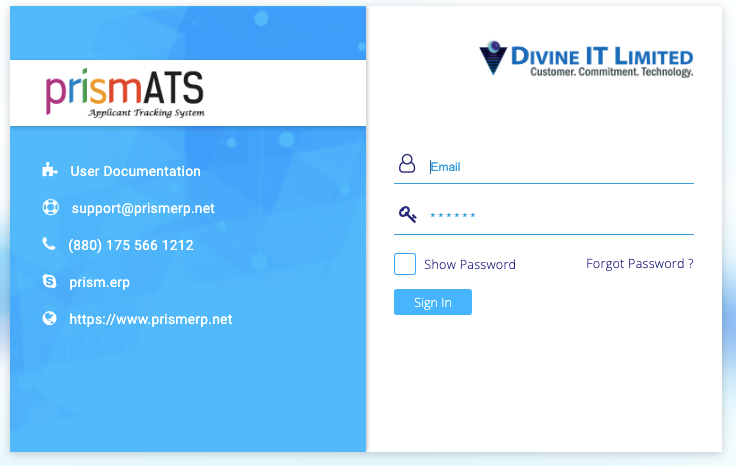The image size is (736, 466).
Task: Click the key icon beside password field
Action: pos(407,214)
